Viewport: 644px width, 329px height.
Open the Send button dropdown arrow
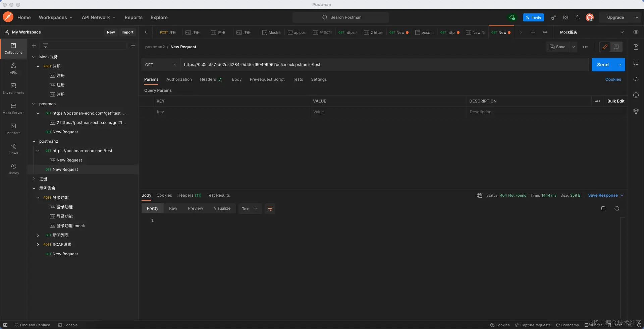[x=620, y=65]
